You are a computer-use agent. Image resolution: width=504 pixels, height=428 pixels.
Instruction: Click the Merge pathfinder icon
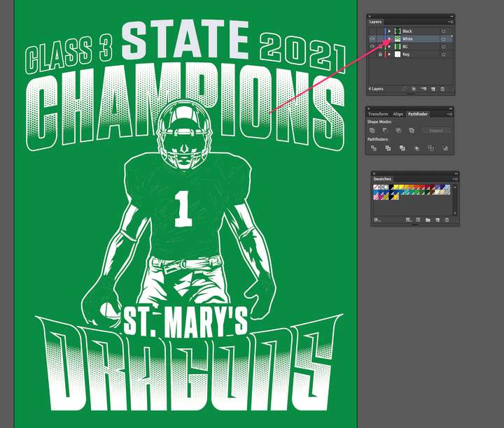click(402, 148)
